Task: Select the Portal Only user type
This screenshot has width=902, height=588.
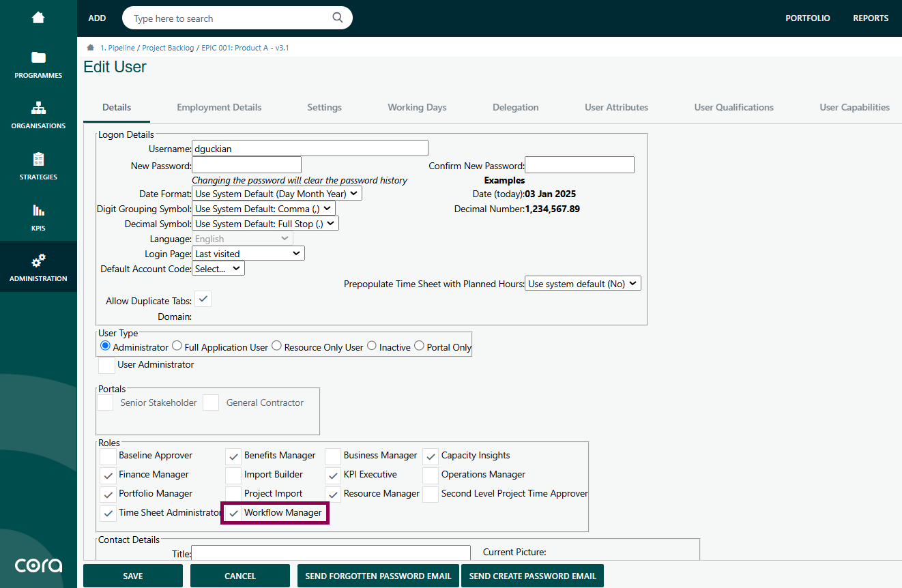Action: (419, 346)
